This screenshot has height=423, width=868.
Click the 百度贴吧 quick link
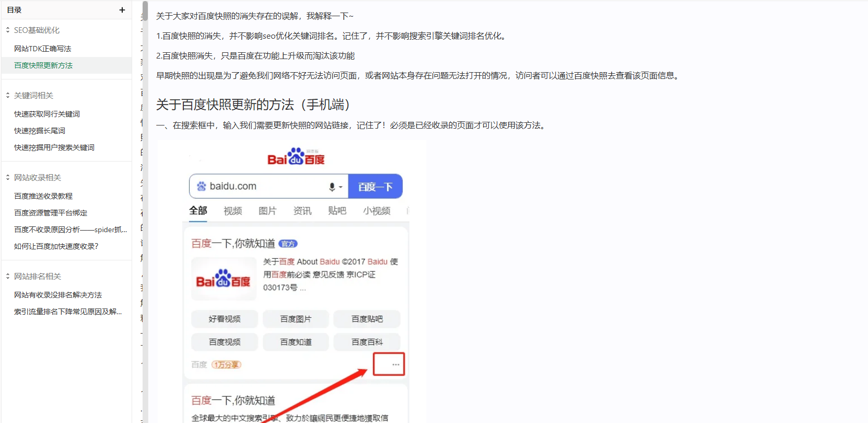coord(367,319)
